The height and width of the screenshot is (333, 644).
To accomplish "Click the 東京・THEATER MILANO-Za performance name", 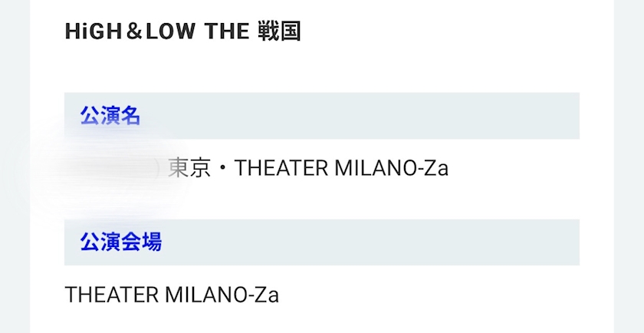I will pos(307,168).
